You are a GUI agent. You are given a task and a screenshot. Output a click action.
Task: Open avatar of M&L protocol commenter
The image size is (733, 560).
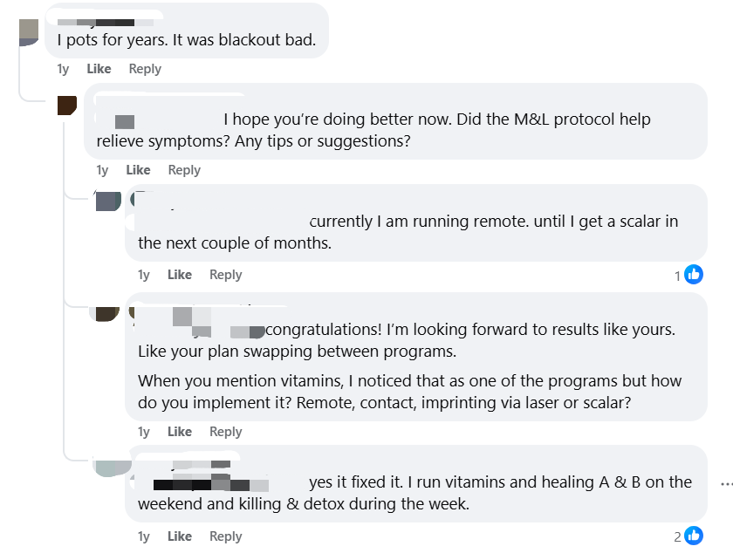pos(67,106)
